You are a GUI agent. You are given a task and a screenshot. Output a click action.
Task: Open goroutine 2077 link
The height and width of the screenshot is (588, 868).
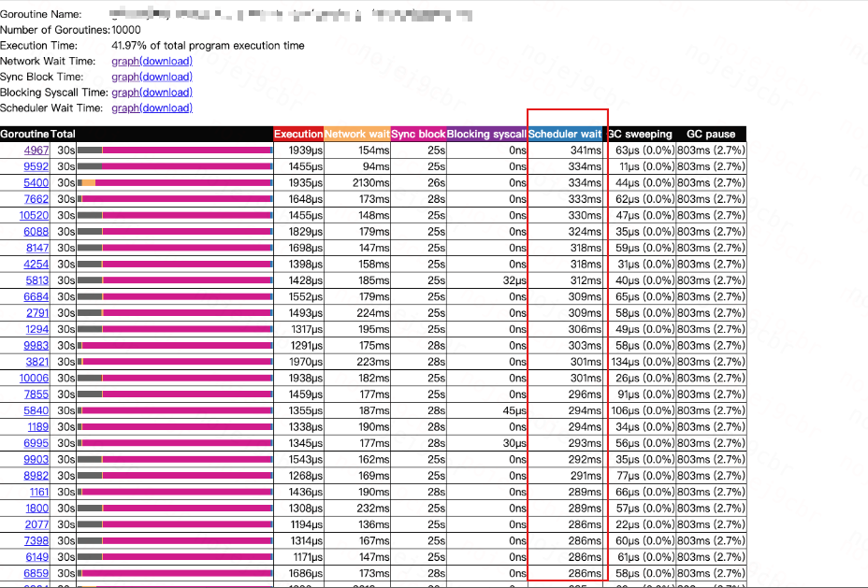pos(37,524)
